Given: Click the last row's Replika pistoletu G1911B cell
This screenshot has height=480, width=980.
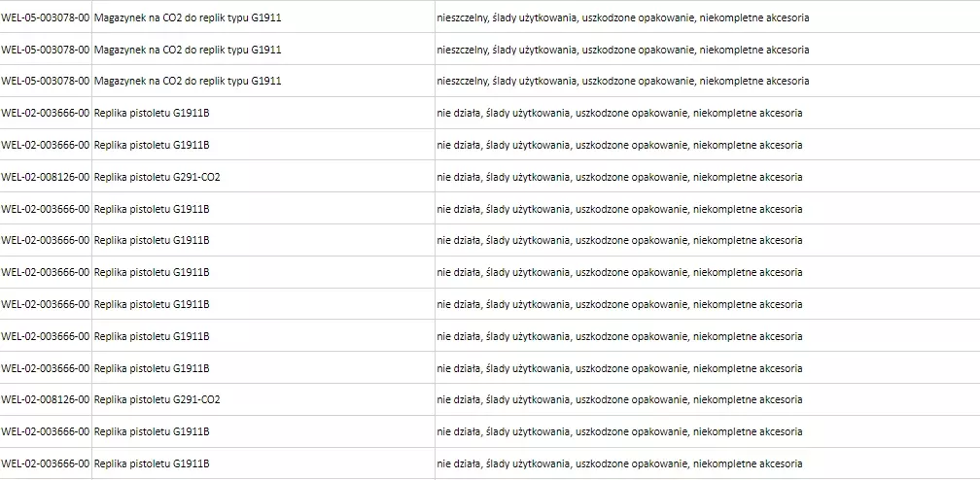Looking at the screenshot, I should pyautogui.click(x=152, y=463).
